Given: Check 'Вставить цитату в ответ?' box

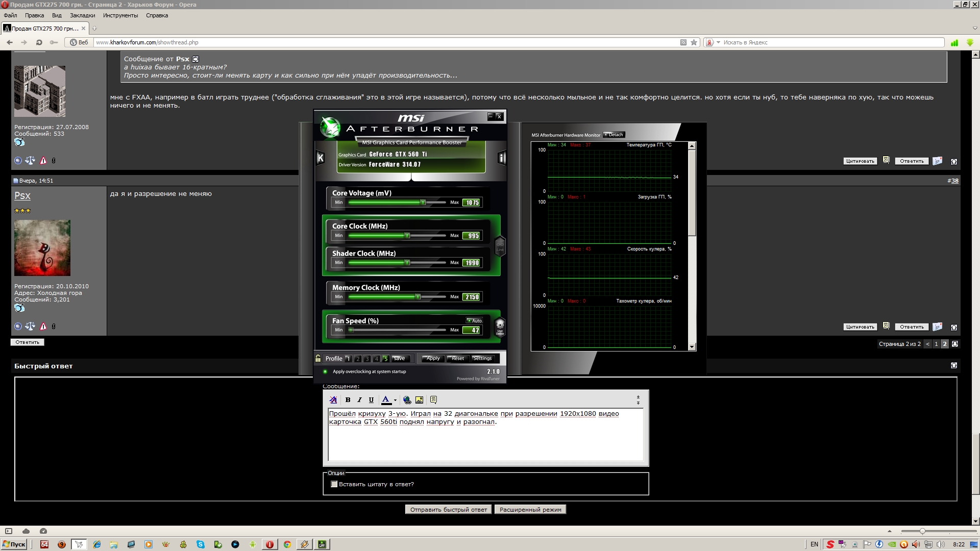Looking at the screenshot, I should tap(334, 484).
